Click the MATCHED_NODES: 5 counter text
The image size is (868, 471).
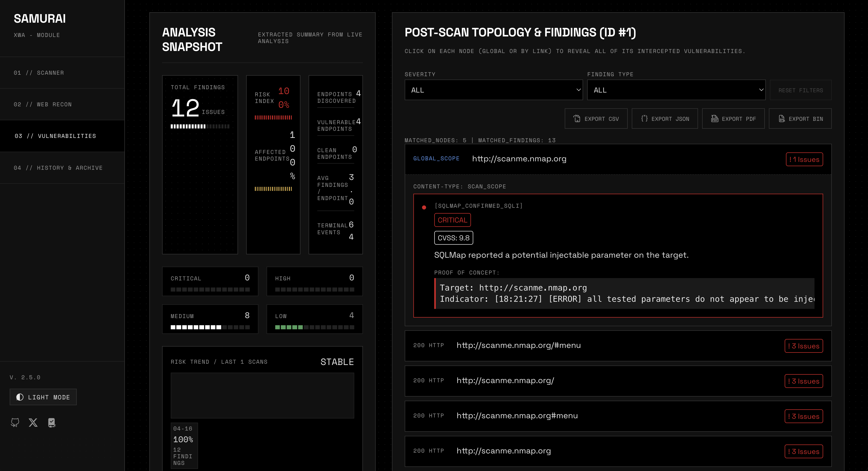[436, 140]
